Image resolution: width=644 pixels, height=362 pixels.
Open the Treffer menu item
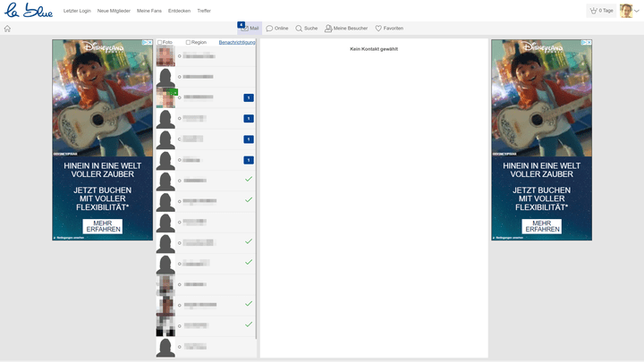point(204,11)
